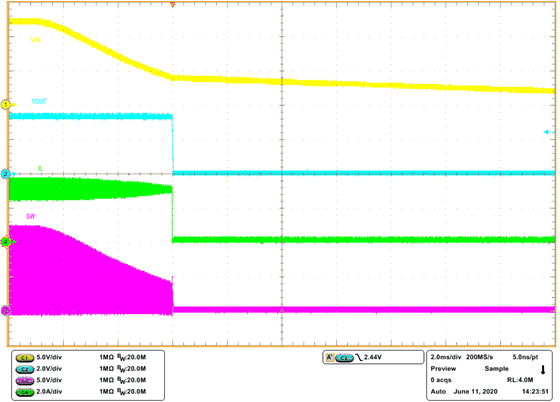Click the 5.0ns/pt resolution readout

pos(525,357)
